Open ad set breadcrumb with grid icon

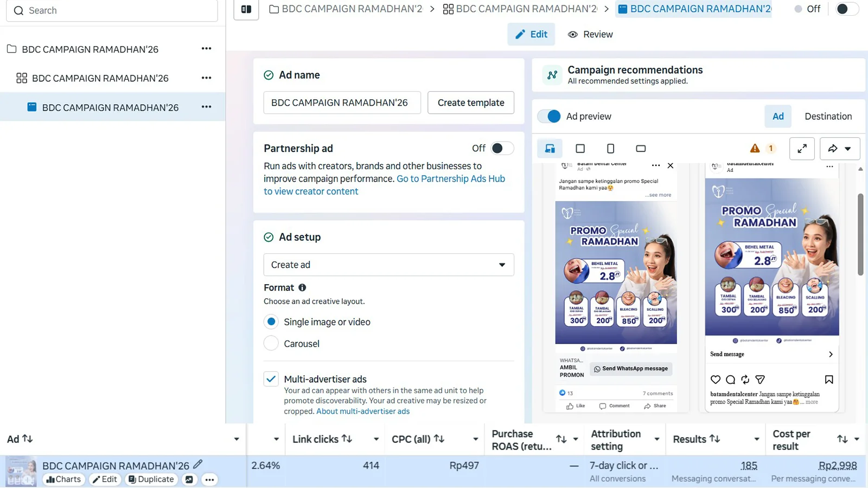[520, 9]
